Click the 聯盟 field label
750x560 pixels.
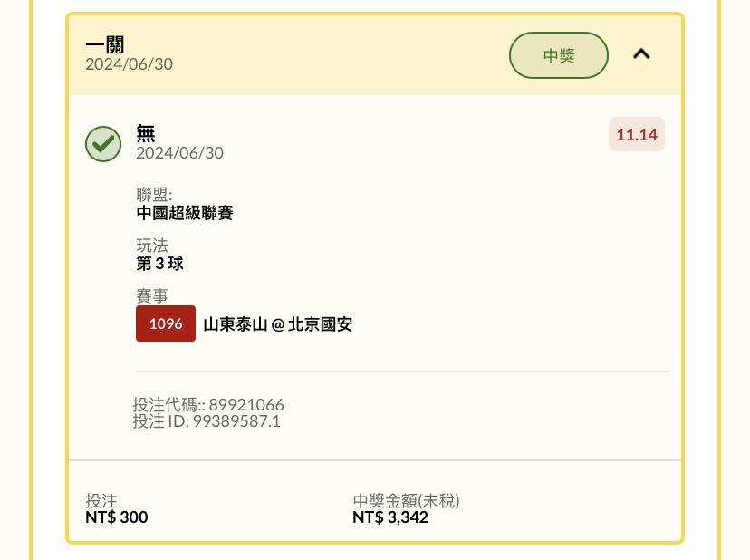pos(154,195)
